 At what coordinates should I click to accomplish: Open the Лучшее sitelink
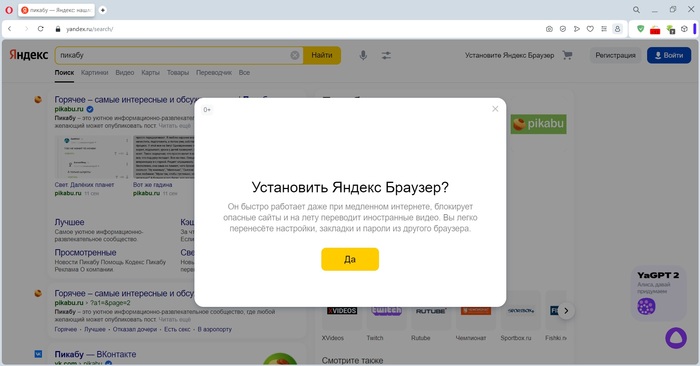[69, 222]
